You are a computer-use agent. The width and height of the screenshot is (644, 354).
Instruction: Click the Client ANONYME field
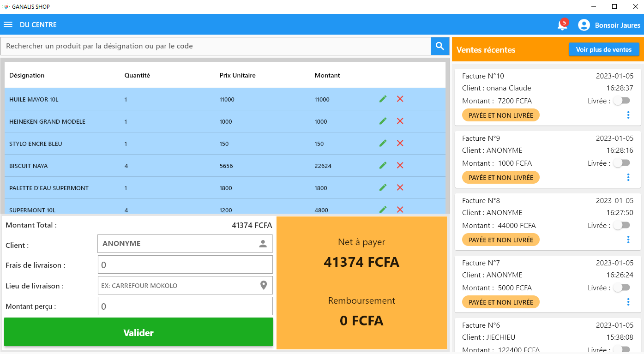[x=185, y=244]
